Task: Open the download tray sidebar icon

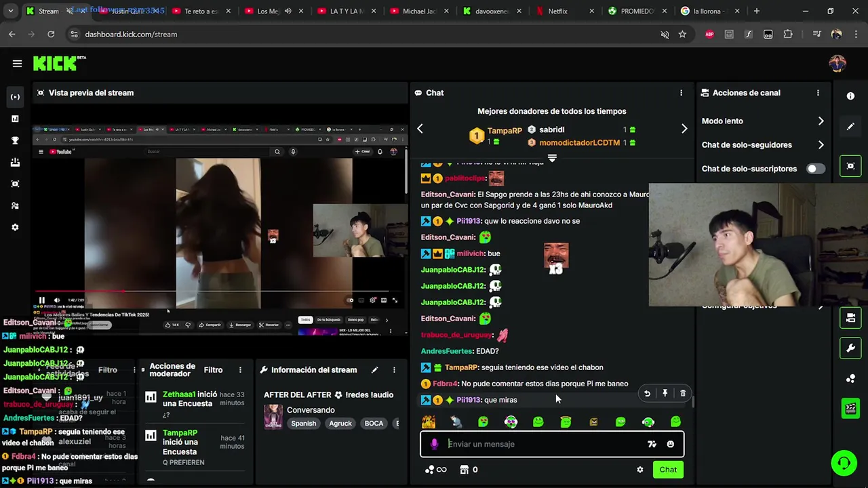Action: click(x=15, y=162)
